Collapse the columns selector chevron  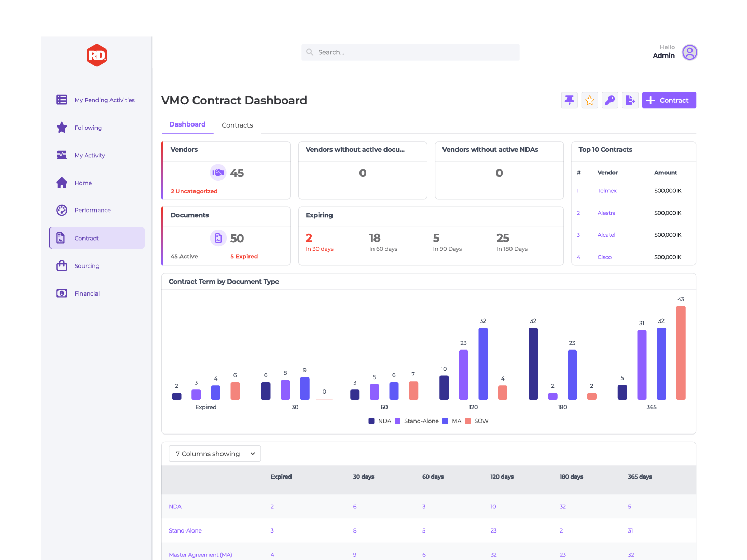[x=252, y=453]
